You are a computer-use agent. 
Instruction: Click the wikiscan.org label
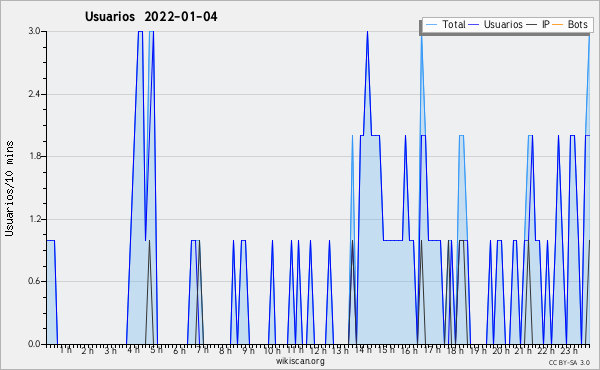[x=300, y=361]
